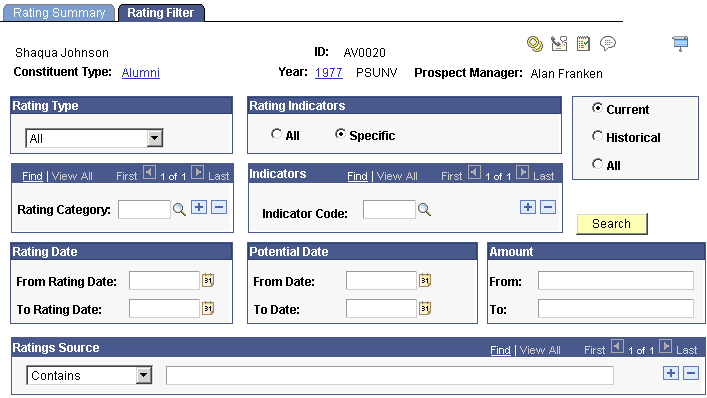Switch to Rating Summary tab
Image resolution: width=707 pixels, height=398 pixels.
click(x=59, y=13)
